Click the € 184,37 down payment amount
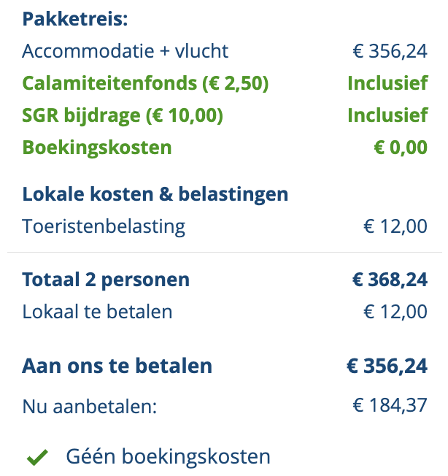Viewport: 448px width, 476px height. pyautogui.click(x=390, y=406)
